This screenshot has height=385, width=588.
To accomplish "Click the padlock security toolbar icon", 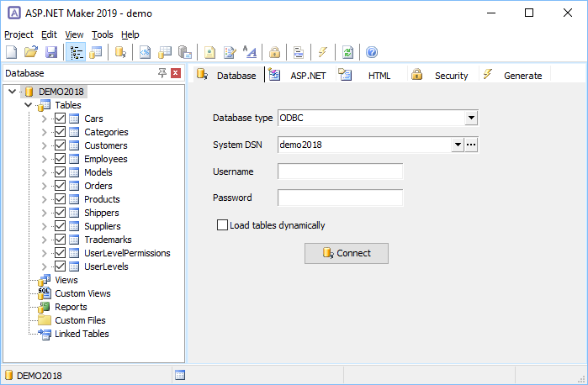I will (274, 52).
